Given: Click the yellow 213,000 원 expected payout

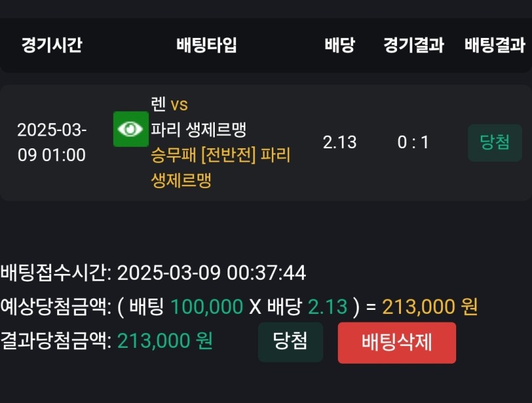Looking at the screenshot, I should (430, 307).
